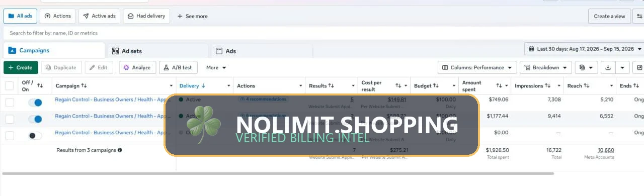Viewport: 644px width, 196px height.
Task: Click the Edit pencil button
Action: (x=99, y=67)
